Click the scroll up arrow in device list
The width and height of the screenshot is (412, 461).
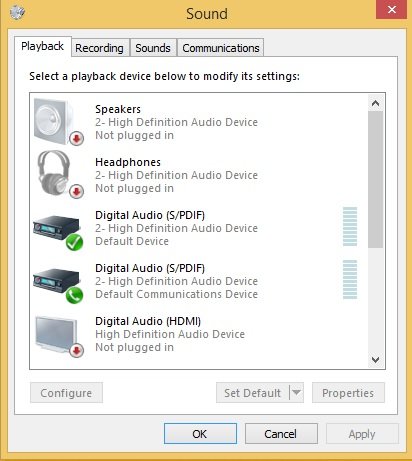[375, 103]
